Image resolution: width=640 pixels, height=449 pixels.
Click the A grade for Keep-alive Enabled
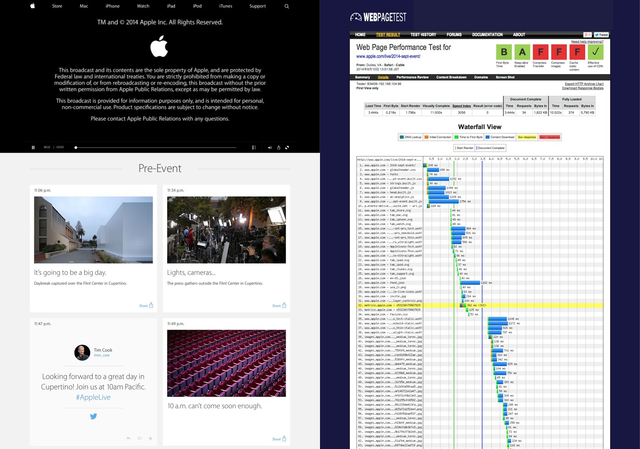point(522,52)
